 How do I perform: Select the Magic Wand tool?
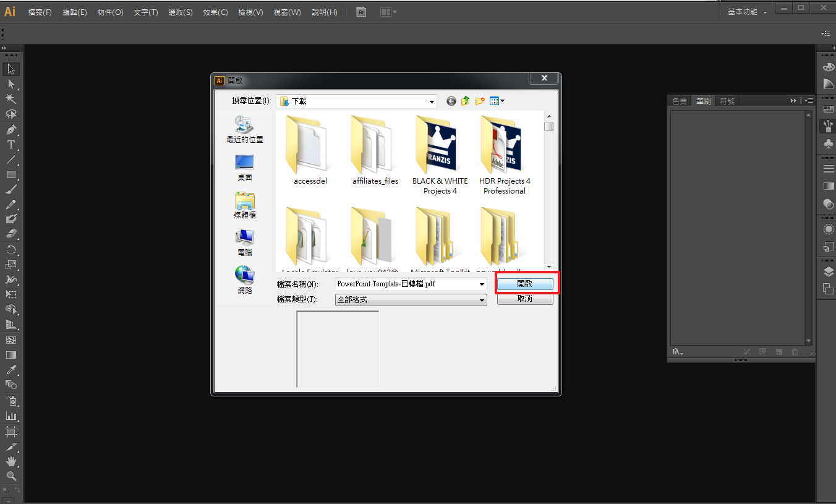[11, 99]
